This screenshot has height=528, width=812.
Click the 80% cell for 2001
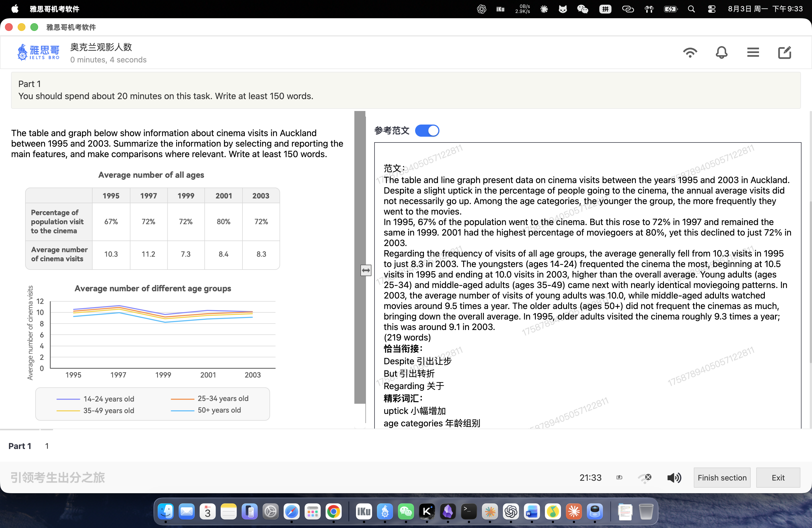click(223, 222)
